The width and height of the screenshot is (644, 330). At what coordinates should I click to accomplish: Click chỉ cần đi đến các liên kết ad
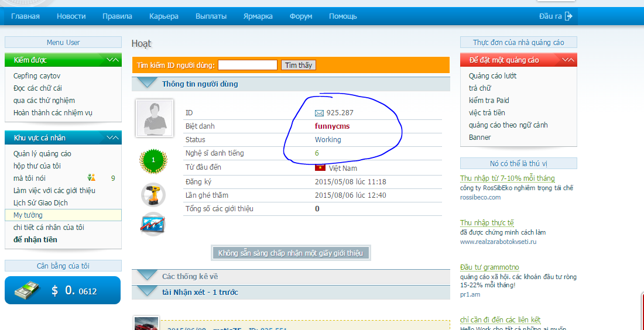click(500, 319)
